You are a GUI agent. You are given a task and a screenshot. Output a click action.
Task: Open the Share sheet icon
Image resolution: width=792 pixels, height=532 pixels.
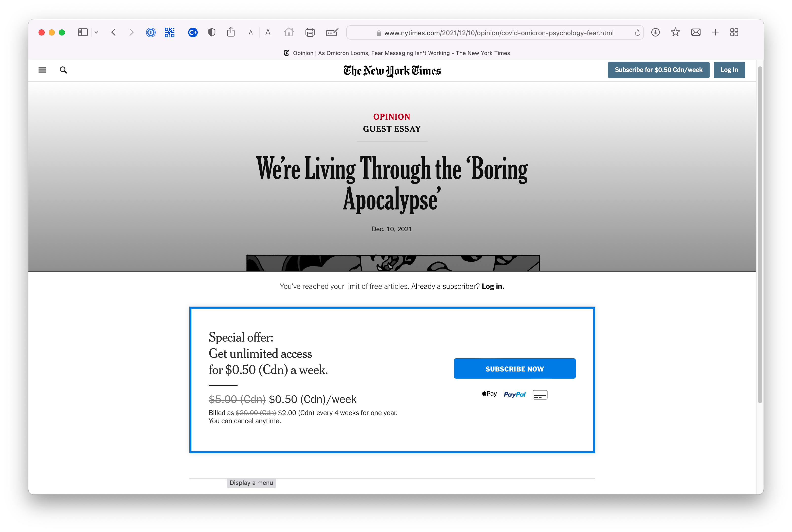pyautogui.click(x=231, y=32)
